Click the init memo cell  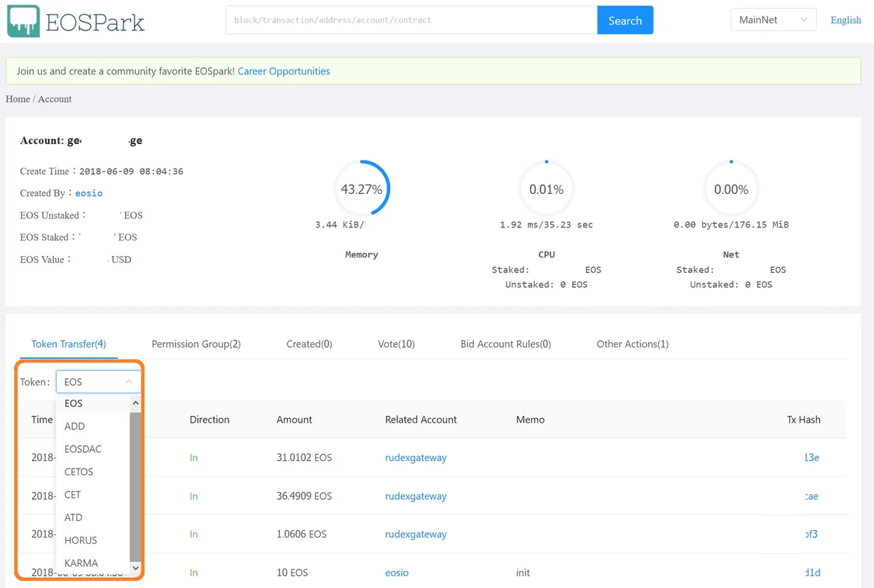pyautogui.click(x=523, y=572)
